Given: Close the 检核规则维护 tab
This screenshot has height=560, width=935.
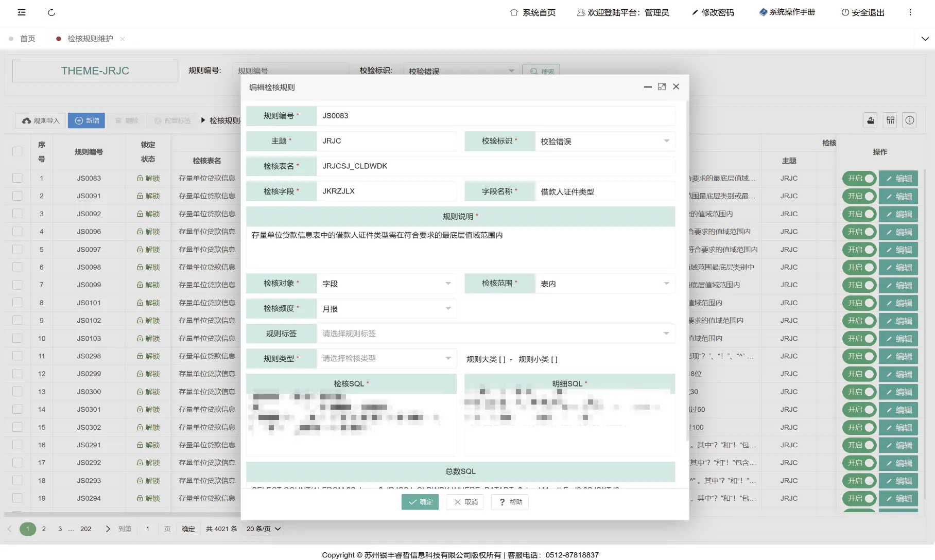Looking at the screenshot, I should (x=123, y=39).
